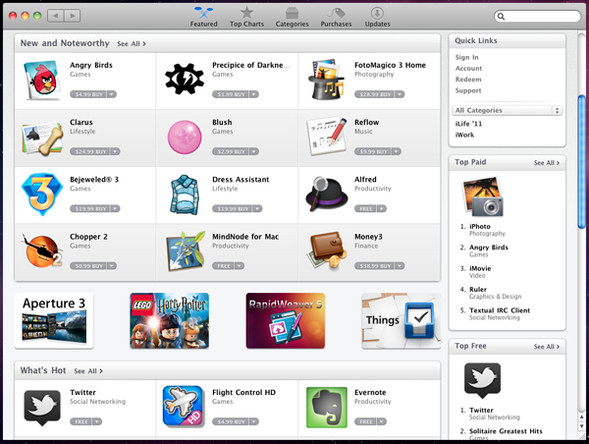Buy FotoMagico 3 Home for $28.99
Screen dimensions: 589x444
click(375, 94)
